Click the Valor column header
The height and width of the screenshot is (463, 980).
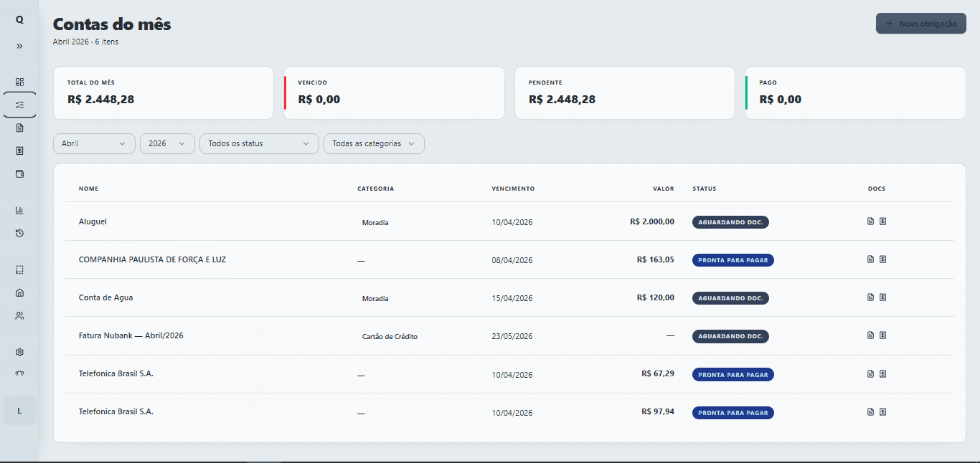coord(664,189)
